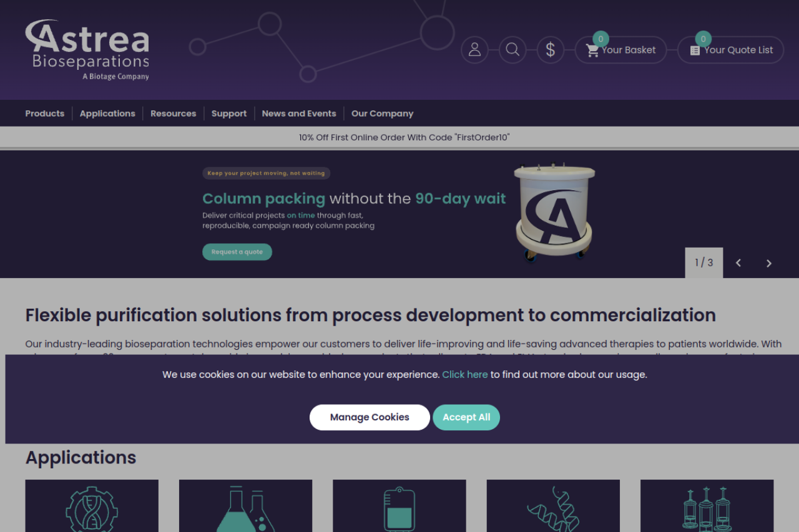Image resolution: width=799 pixels, height=532 pixels.
Task: Open the Products menu
Action: pyautogui.click(x=45, y=114)
